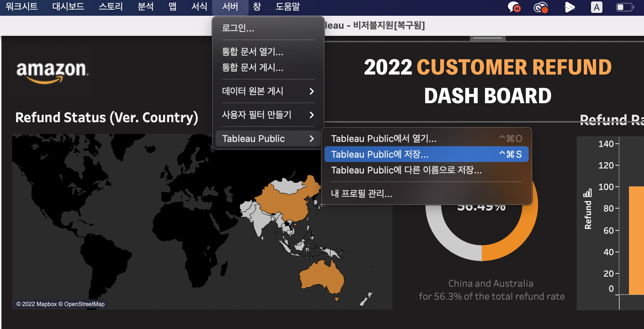
Task: Choose Tableau Public에서 열기...
Action: coord(426,138)
